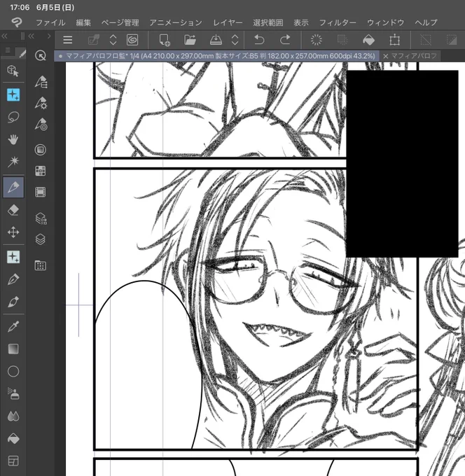465x476 pixels.
Task: Select the nib pen tool
Action: pyautogui.click(x=13, y=279)
